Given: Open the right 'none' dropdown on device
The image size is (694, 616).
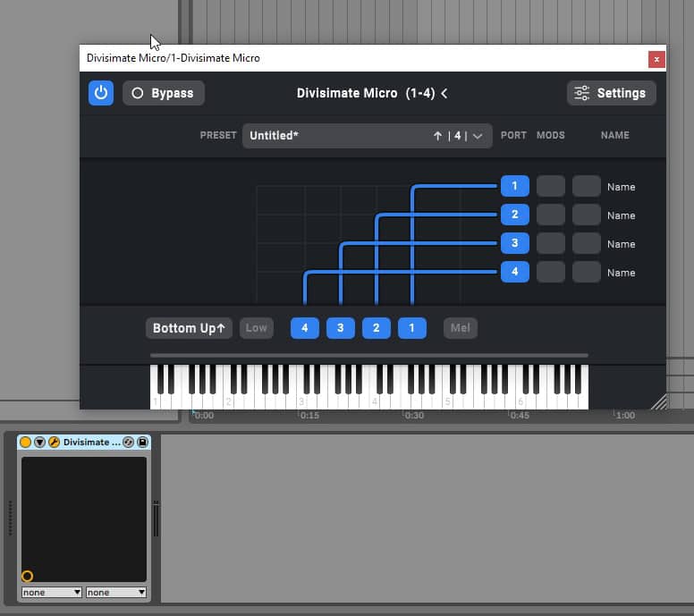Looking at the screenshot, I should pyautogui.click(x=116, y=592).
